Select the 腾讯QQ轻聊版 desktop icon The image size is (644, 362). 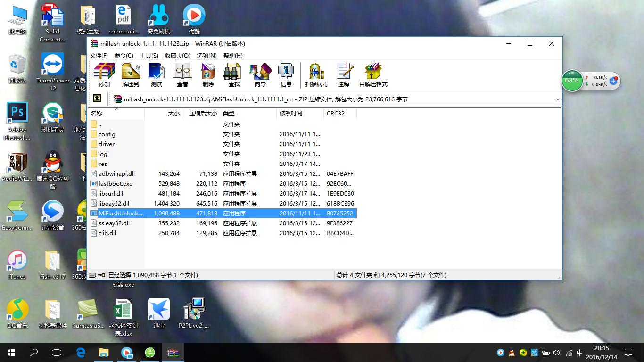(x=53, y=170)
